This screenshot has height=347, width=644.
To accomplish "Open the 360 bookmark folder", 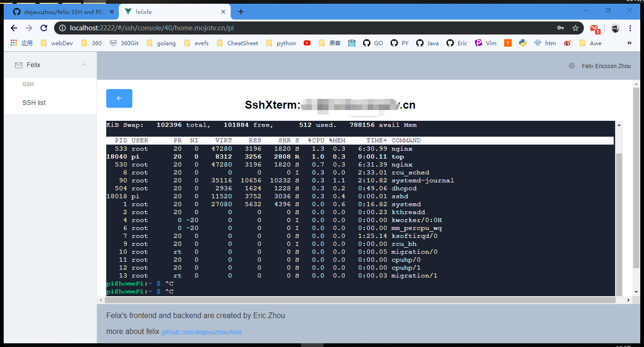I will coord(91,43).
